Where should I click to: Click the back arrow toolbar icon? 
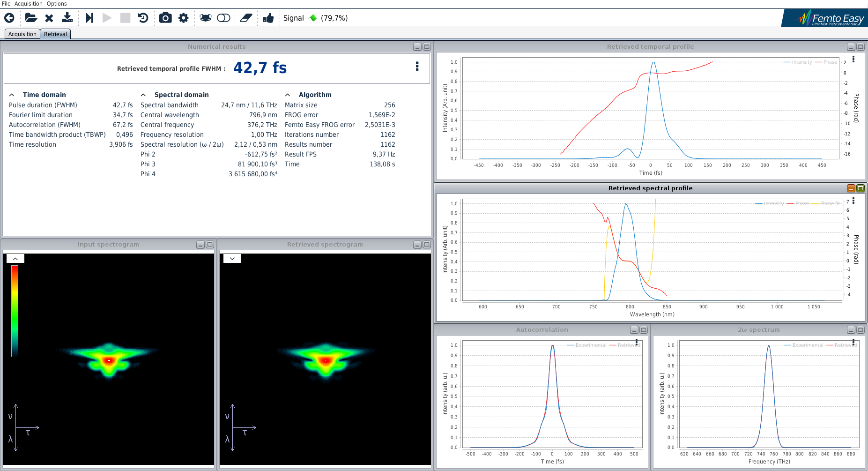coord(9,18)
